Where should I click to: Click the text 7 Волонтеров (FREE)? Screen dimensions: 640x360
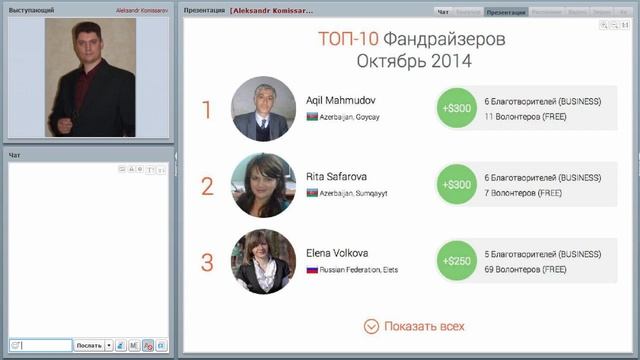[x=523, y=193]
